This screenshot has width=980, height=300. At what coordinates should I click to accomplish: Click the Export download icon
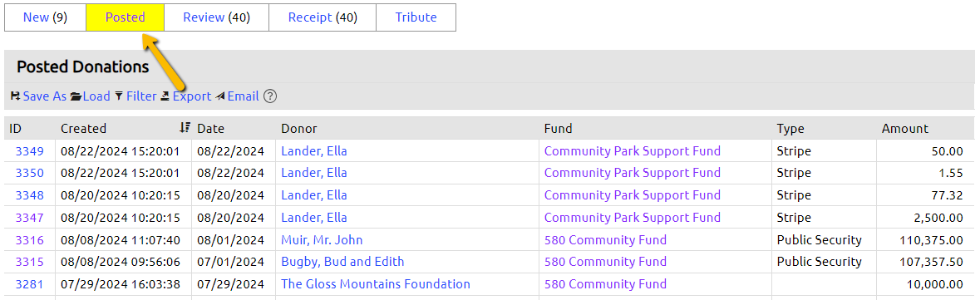tap(165, 96)
